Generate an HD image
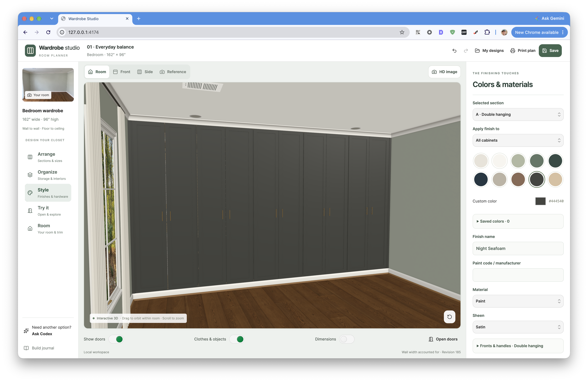The width and height of the screenshot is (588, 382). point(445,72)
